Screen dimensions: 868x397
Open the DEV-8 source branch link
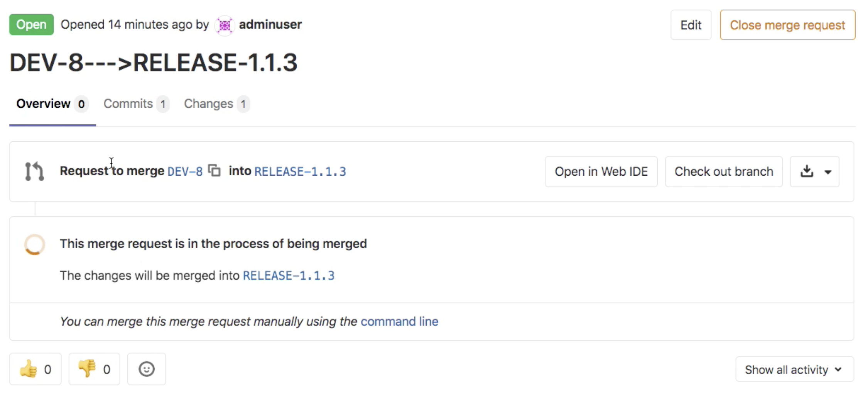point(185,171)
